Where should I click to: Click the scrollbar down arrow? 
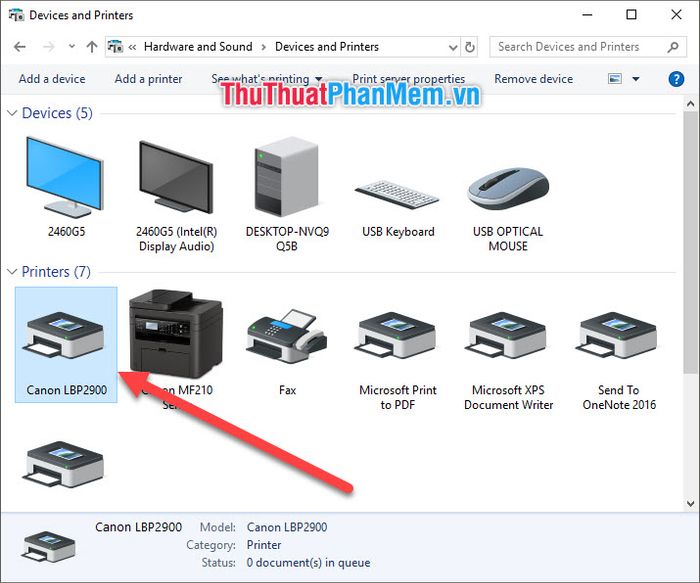(x=691, y=504)
